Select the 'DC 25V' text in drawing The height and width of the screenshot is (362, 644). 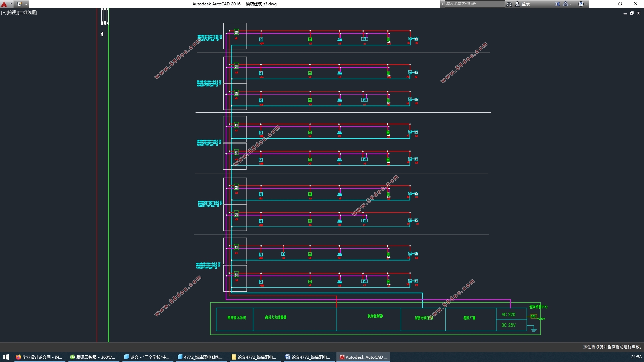(508, 325)
